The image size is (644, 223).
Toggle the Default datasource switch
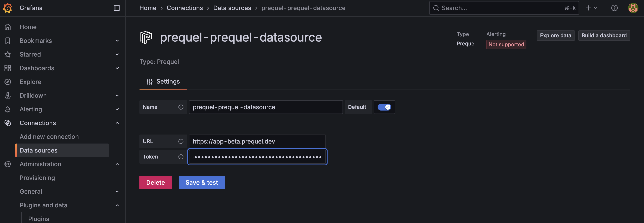384,107
